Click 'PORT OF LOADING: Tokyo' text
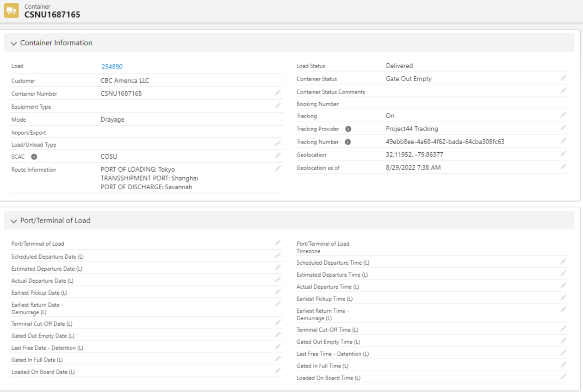The image size is (583, 392). 138,170
